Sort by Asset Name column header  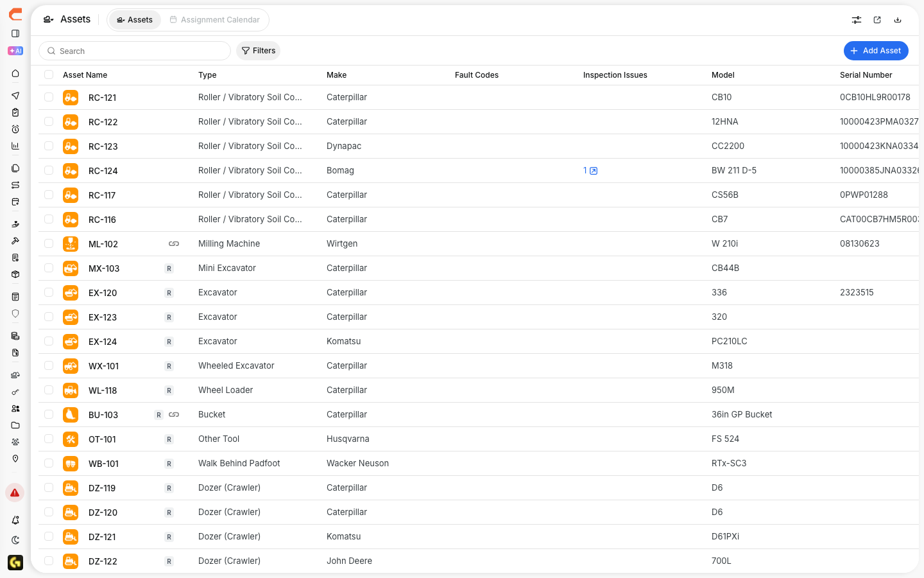[85, 75]
